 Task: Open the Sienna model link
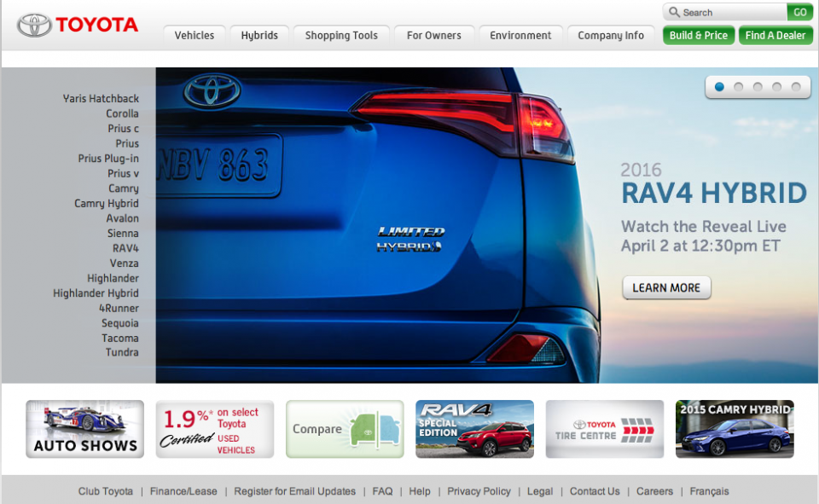click(x=123, y=234)
